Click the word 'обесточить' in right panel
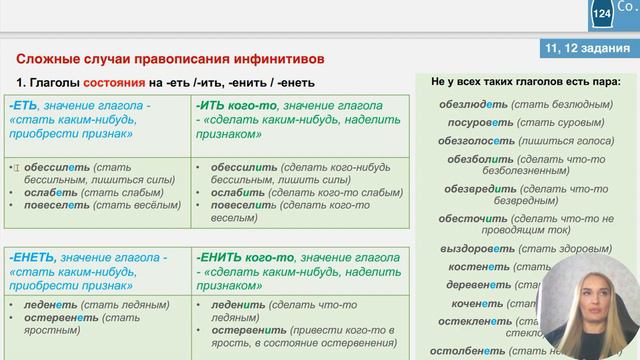Image resolution: width=640 pixels, height=360 pixels. tap(473, 219)
